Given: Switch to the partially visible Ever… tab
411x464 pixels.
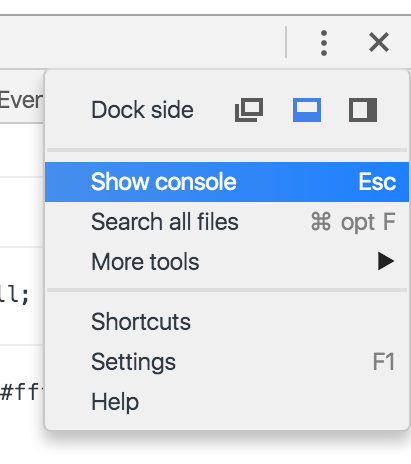Looking at the screenshot, I should tap(21, 100).
